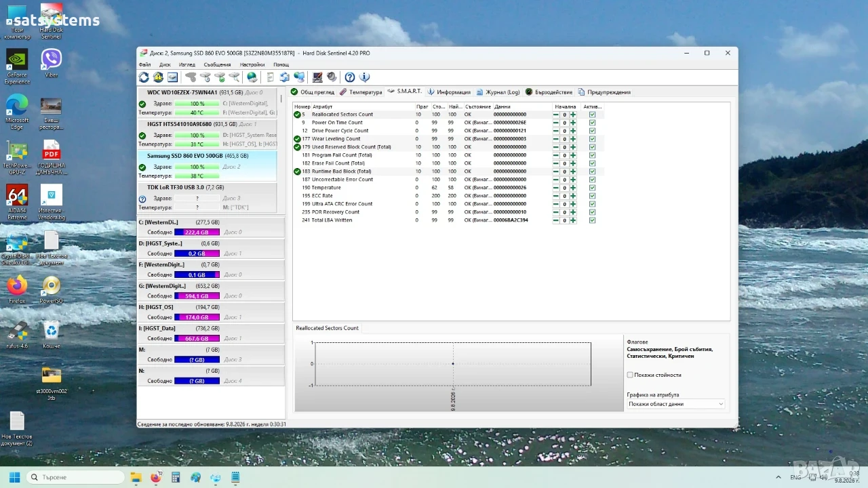Uncheck active box for Wear Leveling Count
Viewport: 868px width, 488px height.
593,139
